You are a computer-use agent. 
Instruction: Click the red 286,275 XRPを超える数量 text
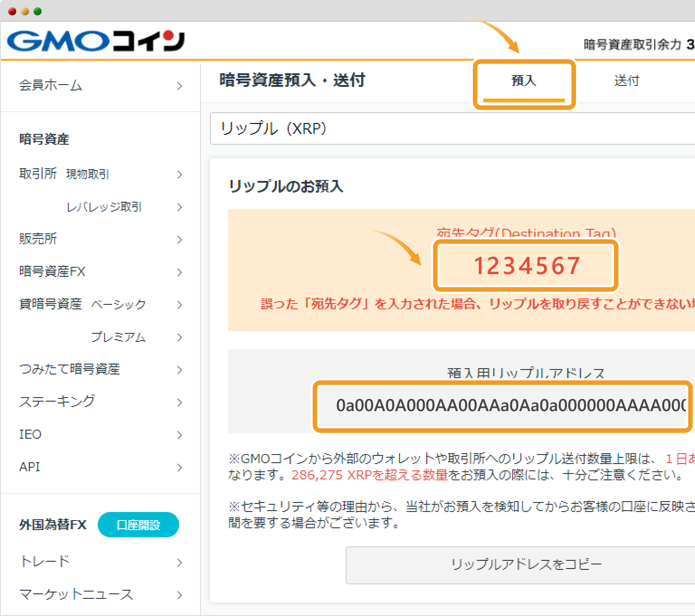click(x=370, y=475)
